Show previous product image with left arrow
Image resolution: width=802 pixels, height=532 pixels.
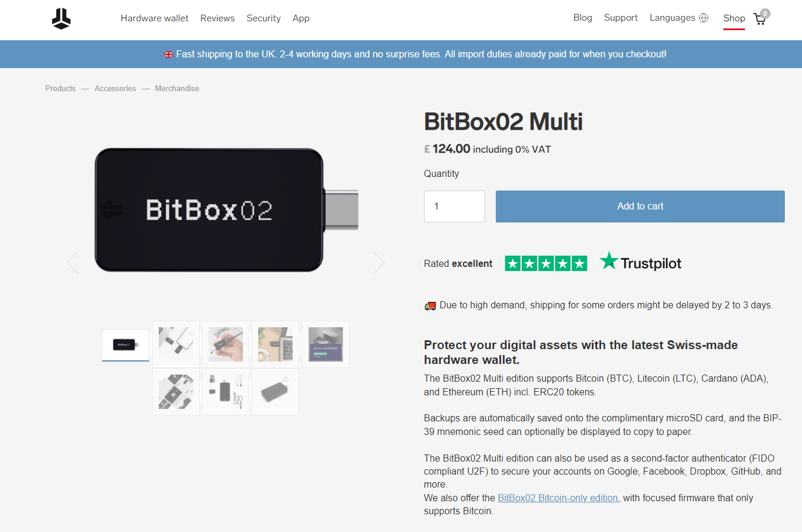pos(73,263)
